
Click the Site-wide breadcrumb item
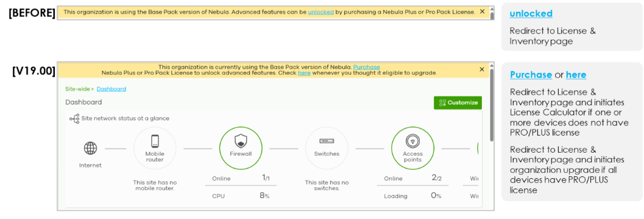(x=78, y=89)
